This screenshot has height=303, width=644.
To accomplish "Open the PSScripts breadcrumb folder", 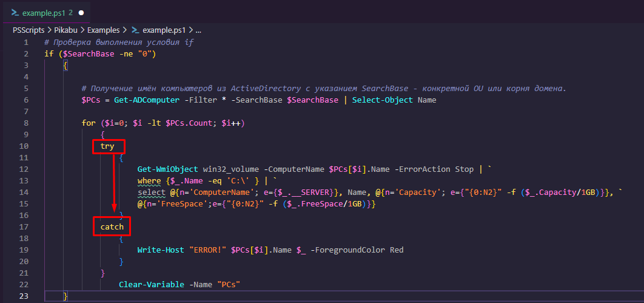I will coord(29,29).
